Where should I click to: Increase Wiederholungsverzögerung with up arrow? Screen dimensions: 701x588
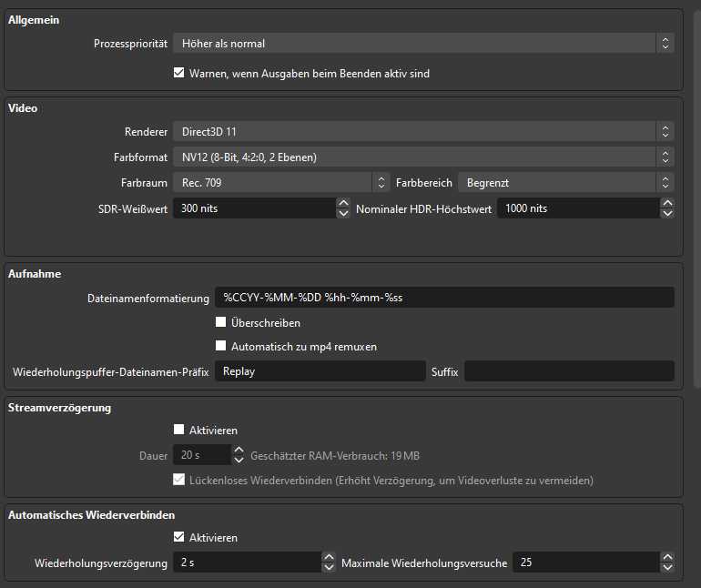click(329, 557)
